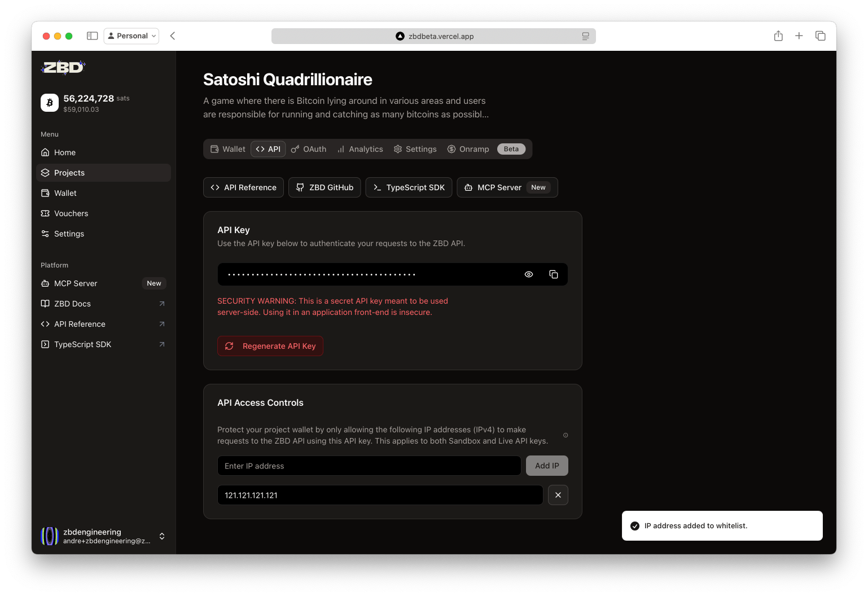Open Settings in the sidebar menu
The height and width of the screenshot is (596, 868).
pyautogui.click(x=103, y=234)
